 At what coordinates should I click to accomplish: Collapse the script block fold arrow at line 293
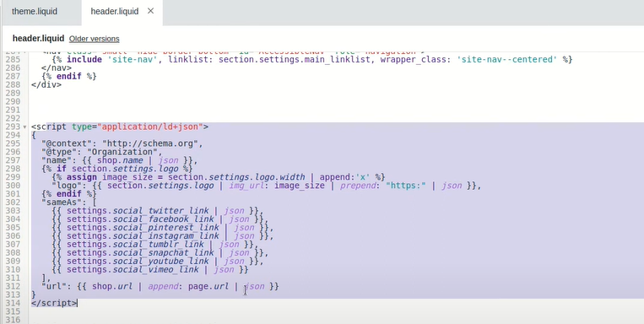click(x=24, y=127)
